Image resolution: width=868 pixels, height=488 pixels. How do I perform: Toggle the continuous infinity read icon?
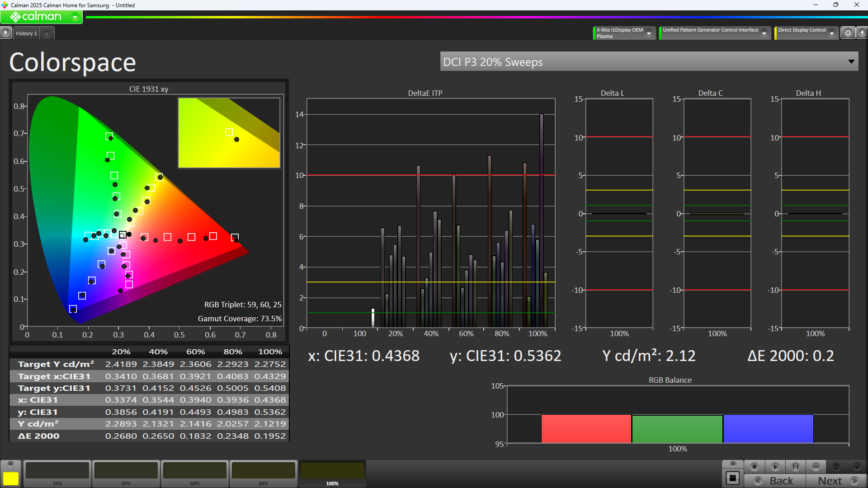tap(816, 467)
